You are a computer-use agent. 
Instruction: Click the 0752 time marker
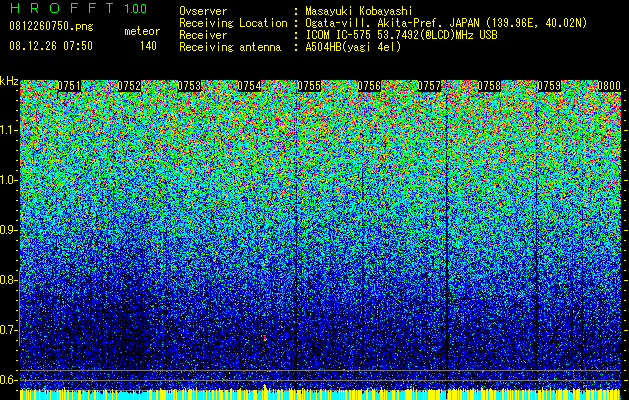(129, 86)
